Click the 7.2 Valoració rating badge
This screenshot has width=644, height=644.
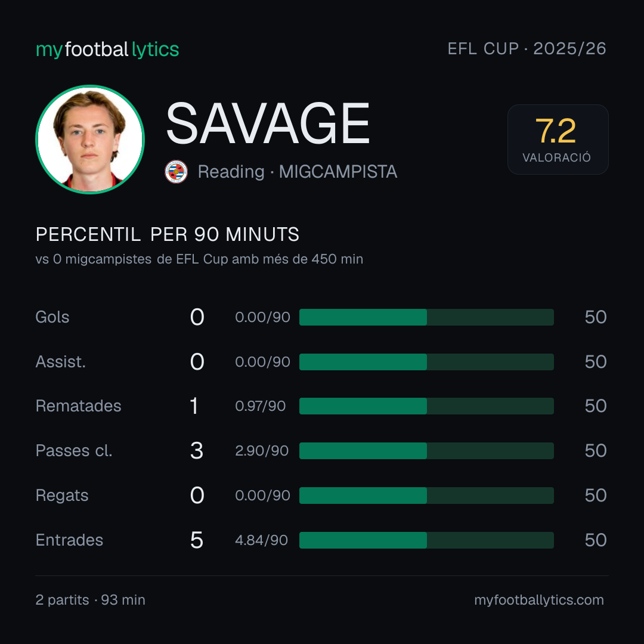coord(558,139)
